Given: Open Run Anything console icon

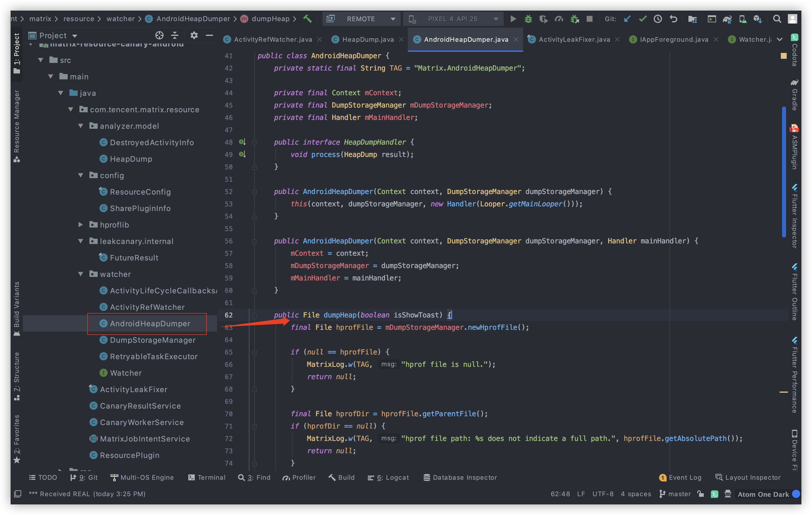Looking at the screenshot, I should [711, 19].
